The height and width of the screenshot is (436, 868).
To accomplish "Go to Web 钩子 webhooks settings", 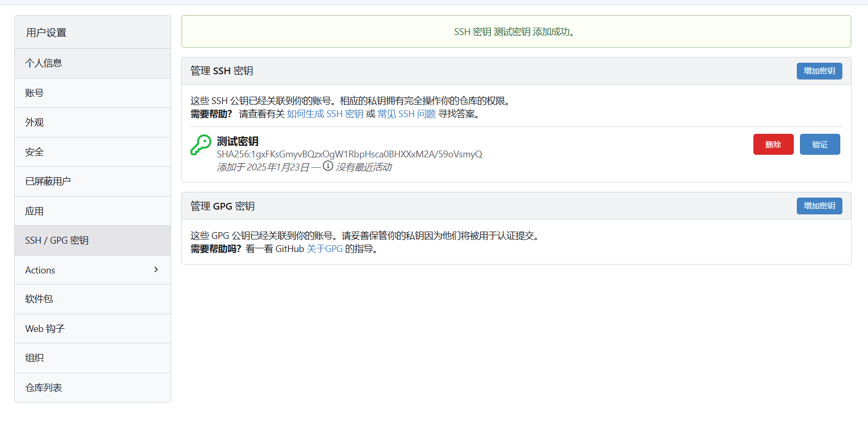I will (x=44, y=329).
